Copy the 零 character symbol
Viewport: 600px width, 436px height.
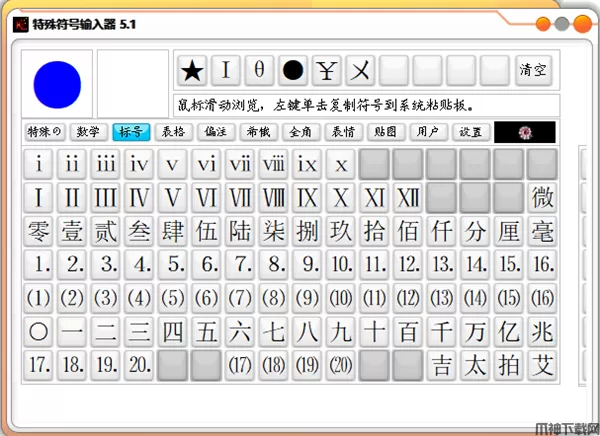[38, 231]
